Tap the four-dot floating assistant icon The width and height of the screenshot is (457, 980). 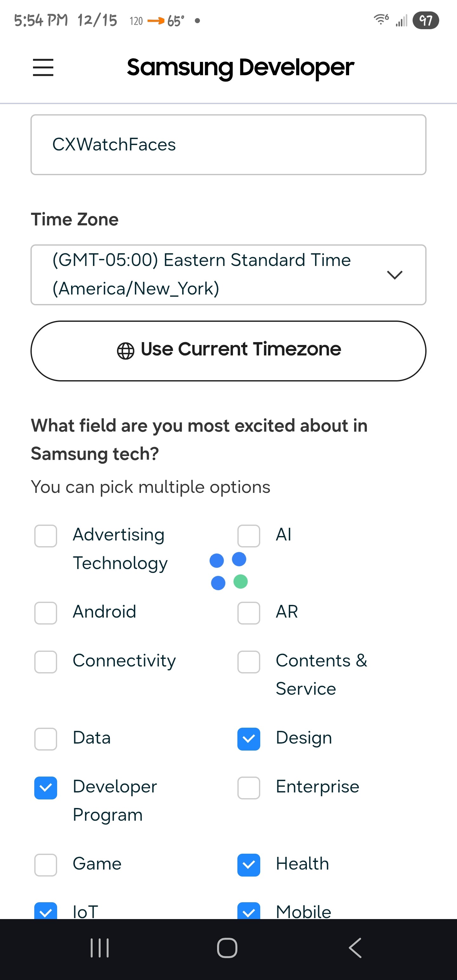click(x=229, y=571)
